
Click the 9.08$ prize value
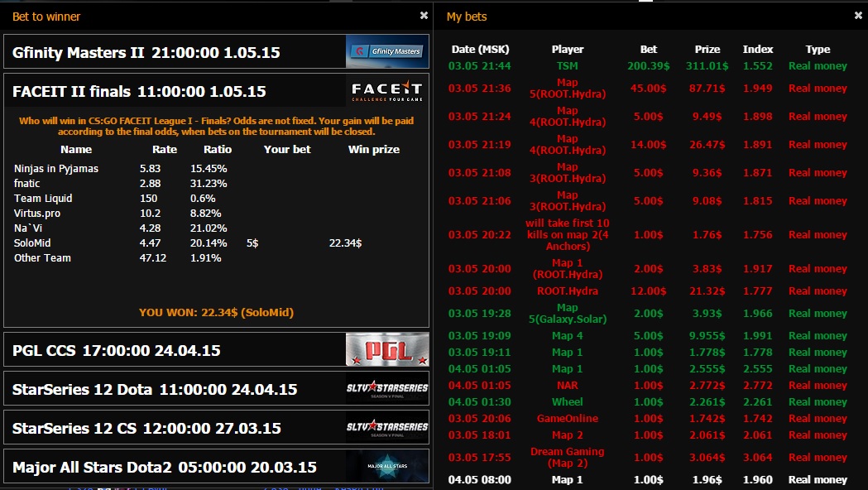click(707, 201)
